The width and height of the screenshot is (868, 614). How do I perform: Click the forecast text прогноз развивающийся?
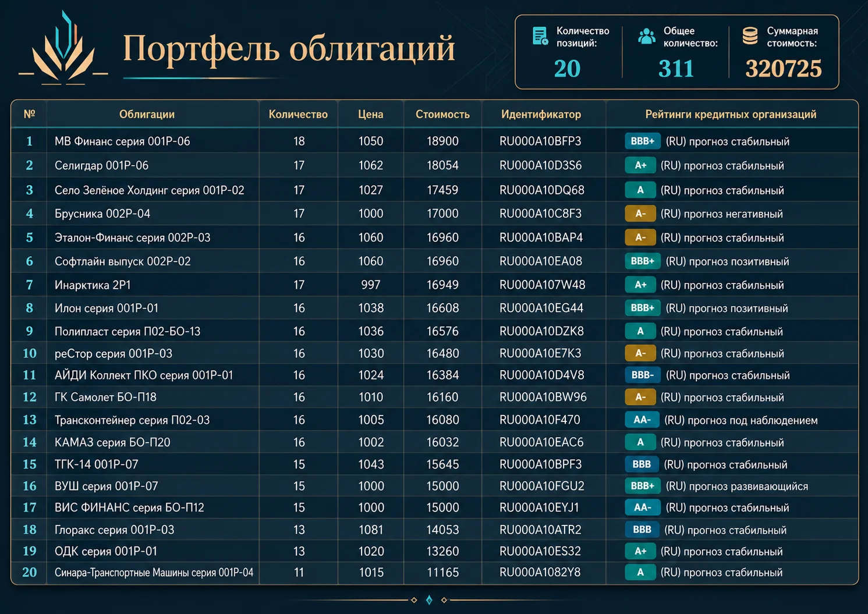point(748,487)
